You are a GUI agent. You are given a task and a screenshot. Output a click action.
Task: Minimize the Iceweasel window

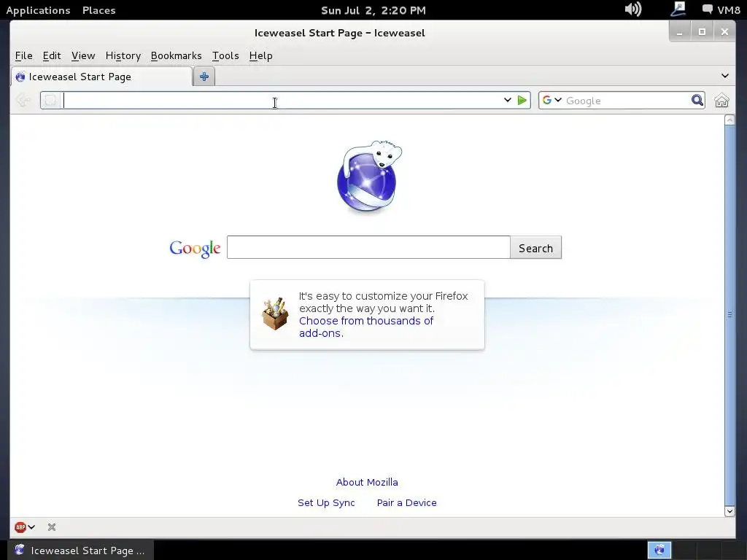(679, 32)
